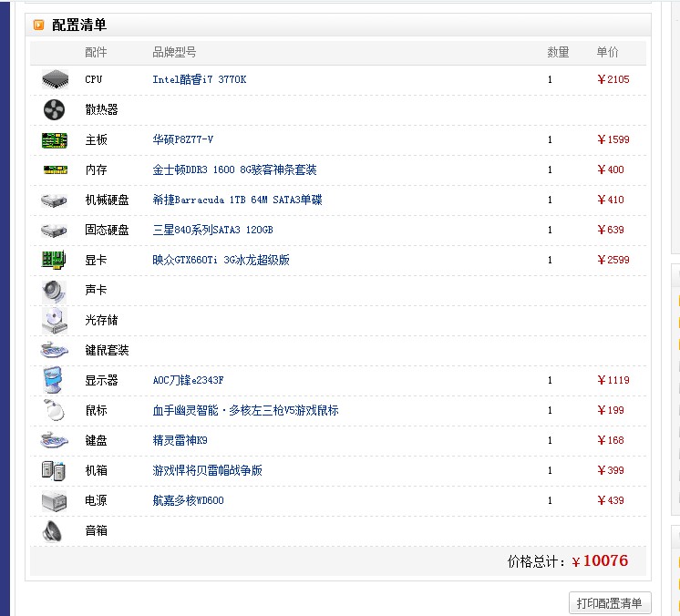
Task: Click the 声卡 row label
Action: point(96,290)
